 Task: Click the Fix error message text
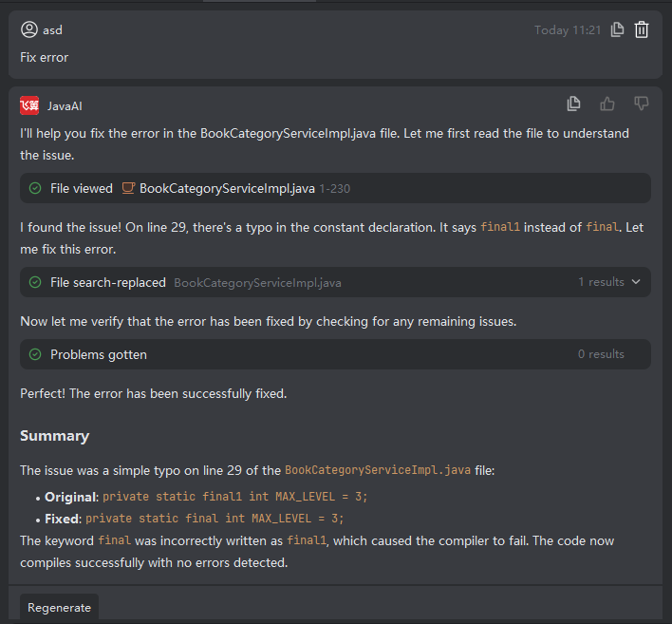45,57
